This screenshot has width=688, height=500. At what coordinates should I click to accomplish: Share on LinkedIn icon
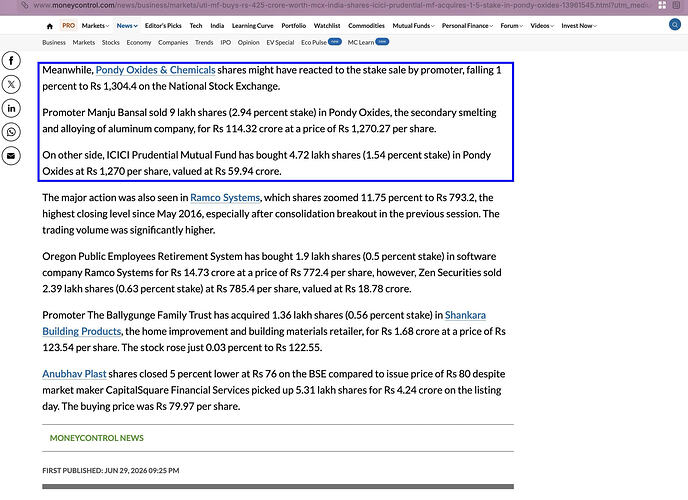click(x=11, y=108)
